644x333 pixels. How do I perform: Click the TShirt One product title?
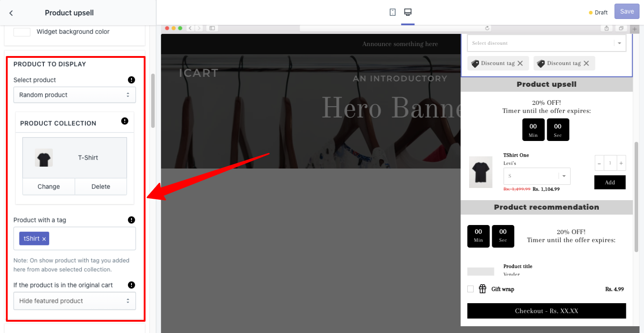tap(516, 155)
